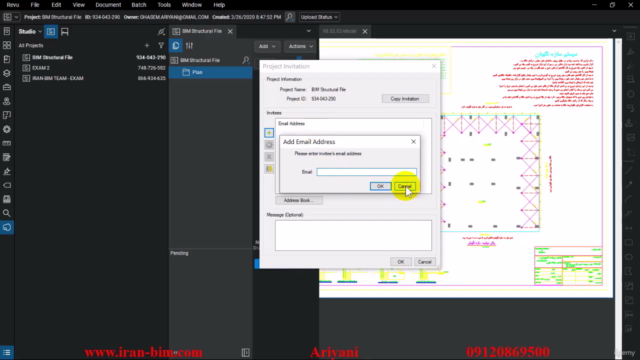Open the File menu

[x=35, y=5]
